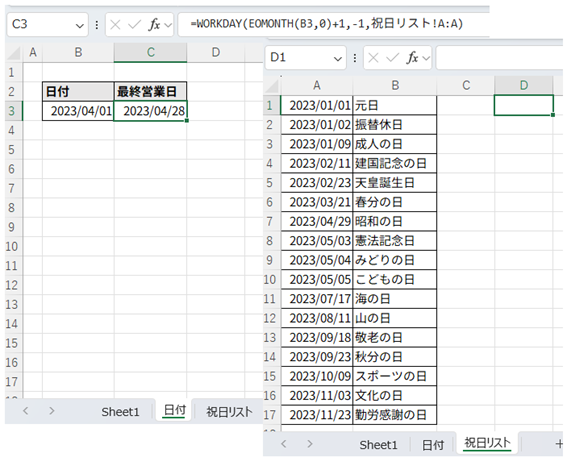Click selected cell D1 in right sheet

[524, 105]
